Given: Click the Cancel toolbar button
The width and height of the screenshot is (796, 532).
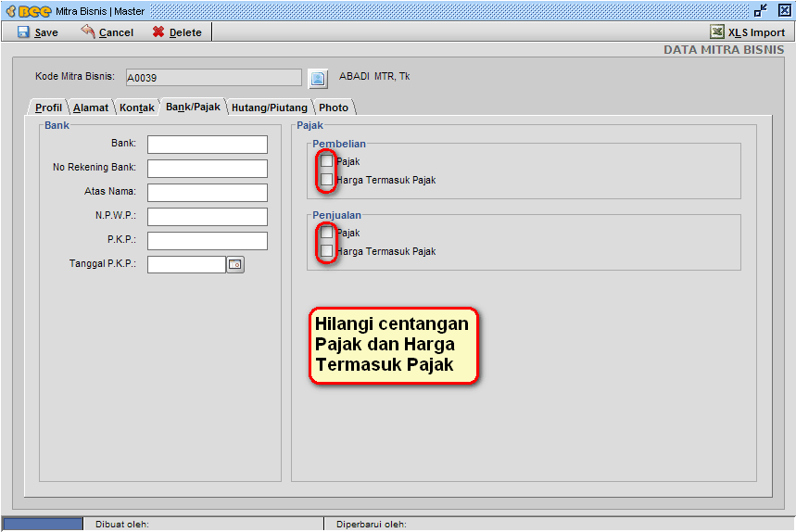Looking at the screenshot, I should [107, 32].
